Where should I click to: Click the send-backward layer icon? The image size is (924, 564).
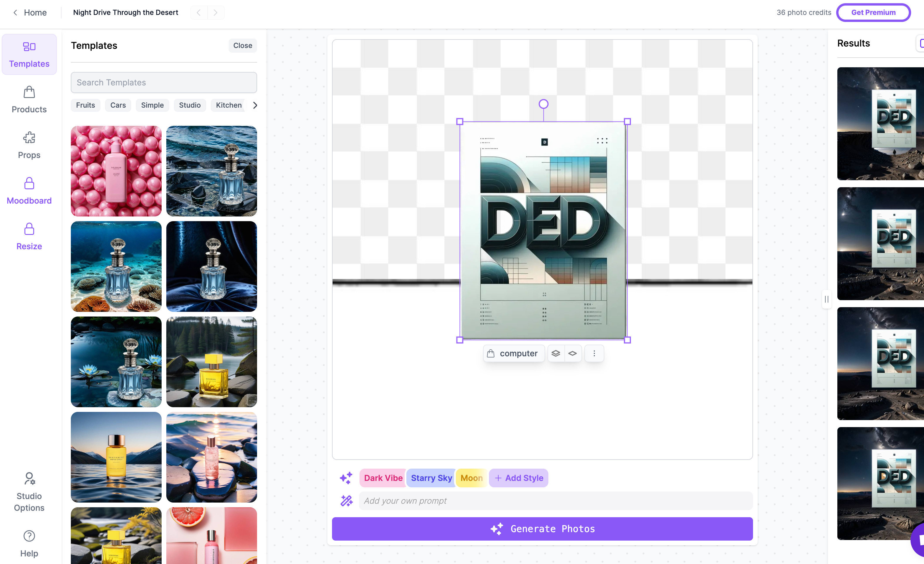click(573, 353)
